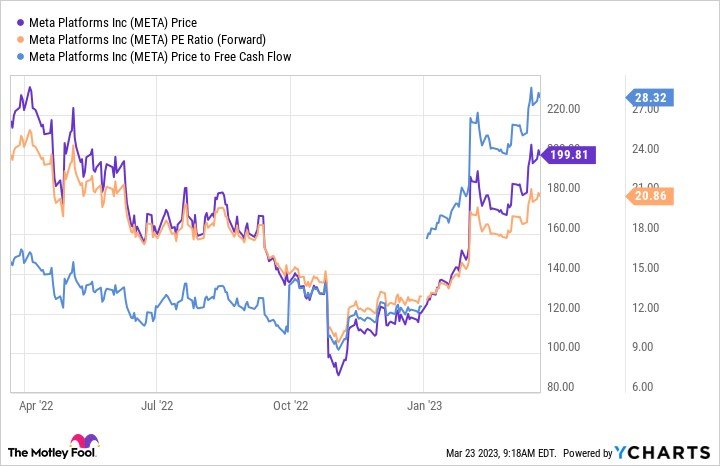The width and height of the screenshot is (720, 466).
Task: Open The Motley Fool wordmark link
Action: [52, 453]
